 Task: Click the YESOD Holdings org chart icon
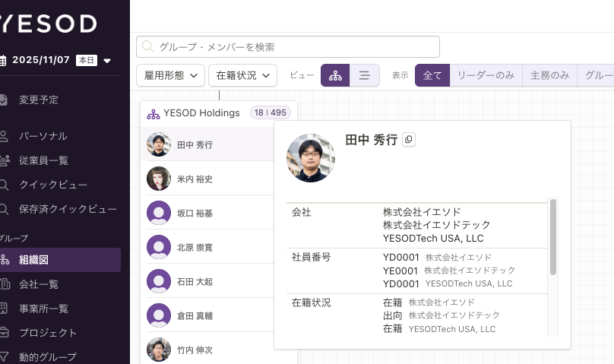pos(153,113)
